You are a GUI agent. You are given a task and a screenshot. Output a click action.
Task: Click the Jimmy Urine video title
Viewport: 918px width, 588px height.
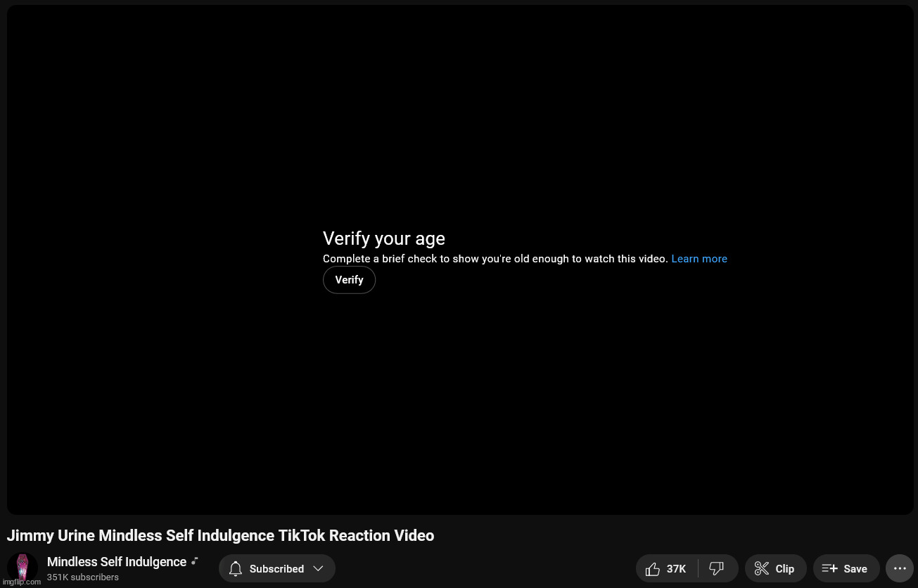tap(220, 536)
